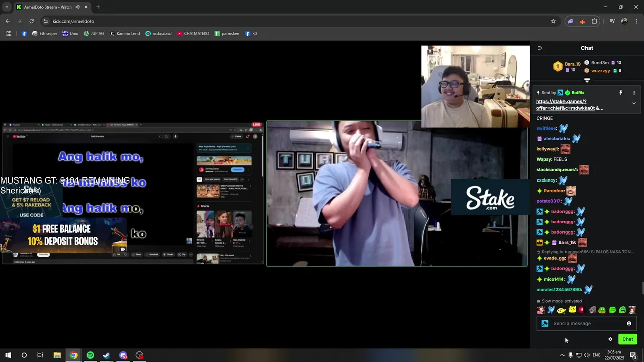
Task: Open the asdasdasd bookmark
Action: (x=158, y=34)
